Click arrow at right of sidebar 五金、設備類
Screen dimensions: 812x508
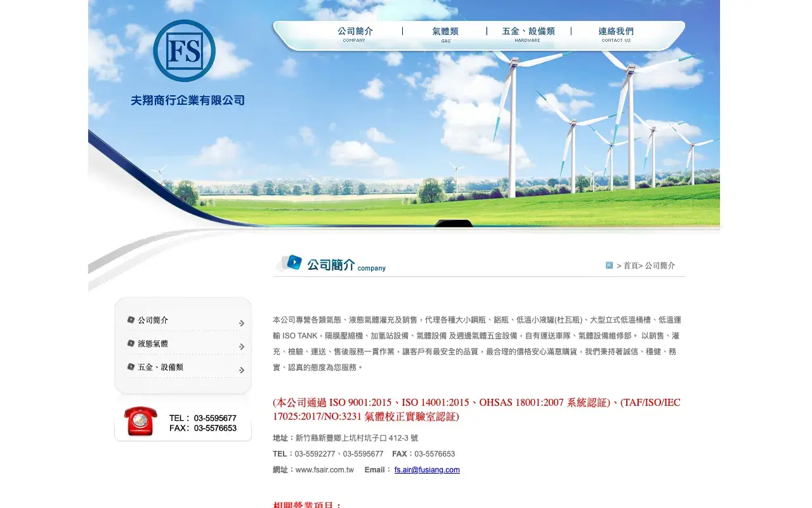tap(242, 370)
